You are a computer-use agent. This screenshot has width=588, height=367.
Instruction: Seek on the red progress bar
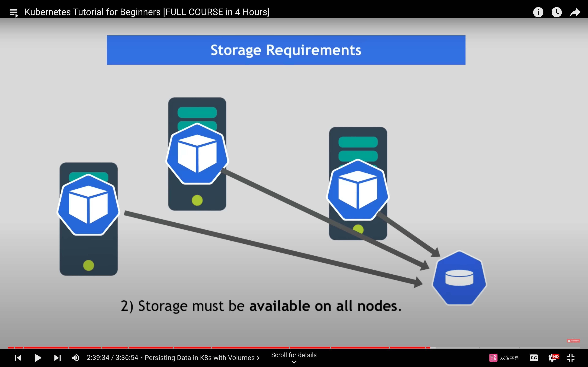coord(219,348)
